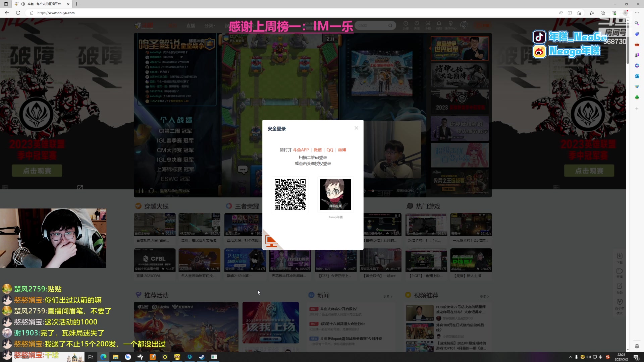Open the 穿越火线 category heading
This screenshot has width=644, height=362.
[156, 206]
